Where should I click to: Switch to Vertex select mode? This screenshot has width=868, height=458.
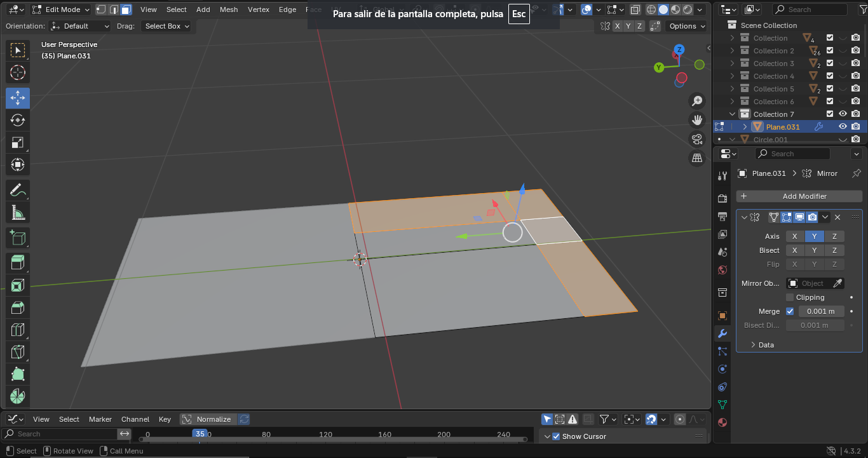pos(102,10)
